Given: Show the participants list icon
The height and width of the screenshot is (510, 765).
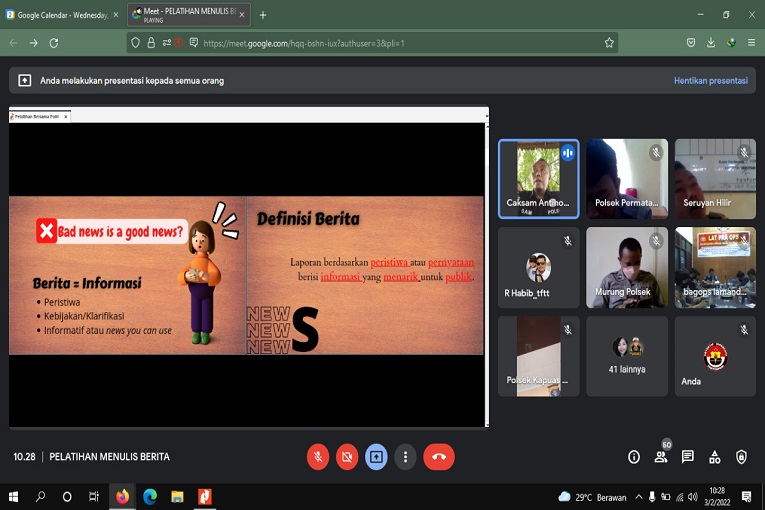Looking at the screenshot, I should coord(661,457).
